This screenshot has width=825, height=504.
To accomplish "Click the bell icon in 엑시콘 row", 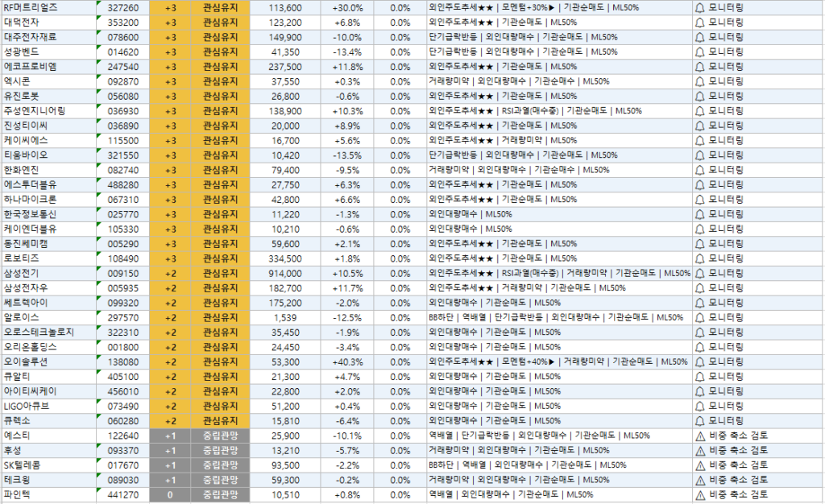I will 700,81.
